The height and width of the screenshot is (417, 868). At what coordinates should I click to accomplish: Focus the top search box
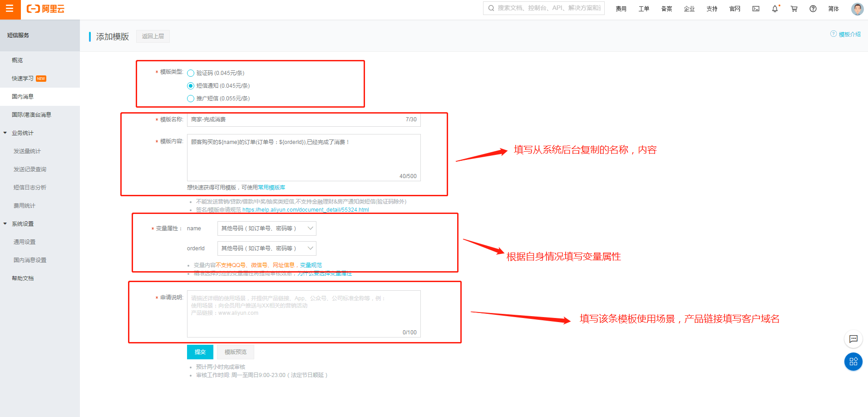[544, 8]
